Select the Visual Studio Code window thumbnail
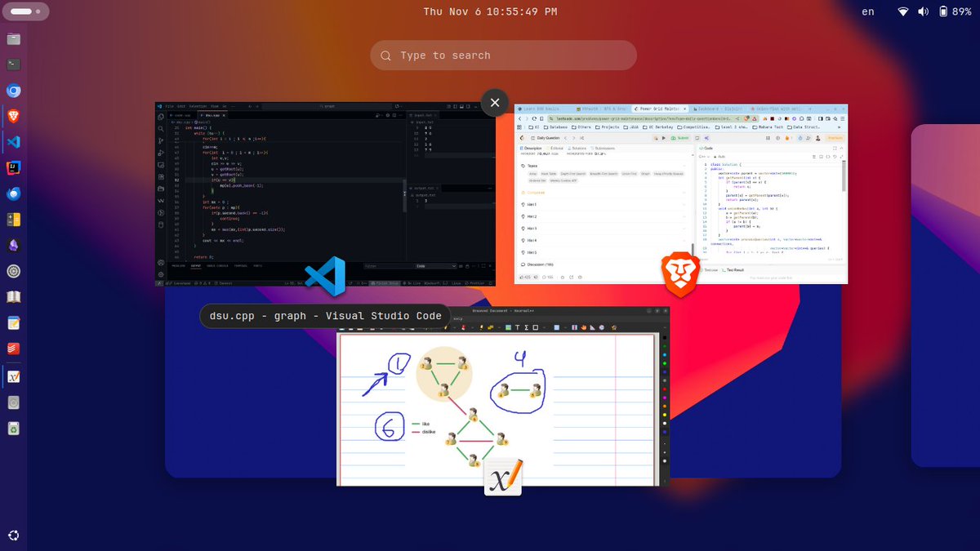This screenshot has width=980, height=551. click(325, 194)
